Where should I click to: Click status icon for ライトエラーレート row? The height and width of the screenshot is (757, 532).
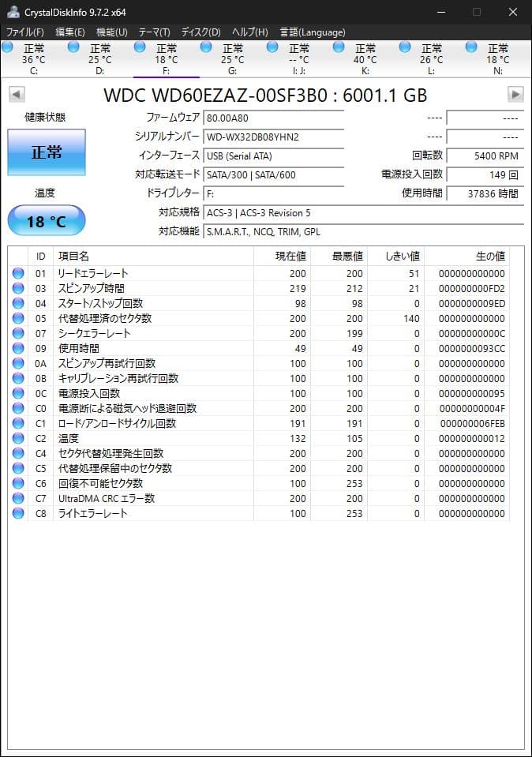18,513
